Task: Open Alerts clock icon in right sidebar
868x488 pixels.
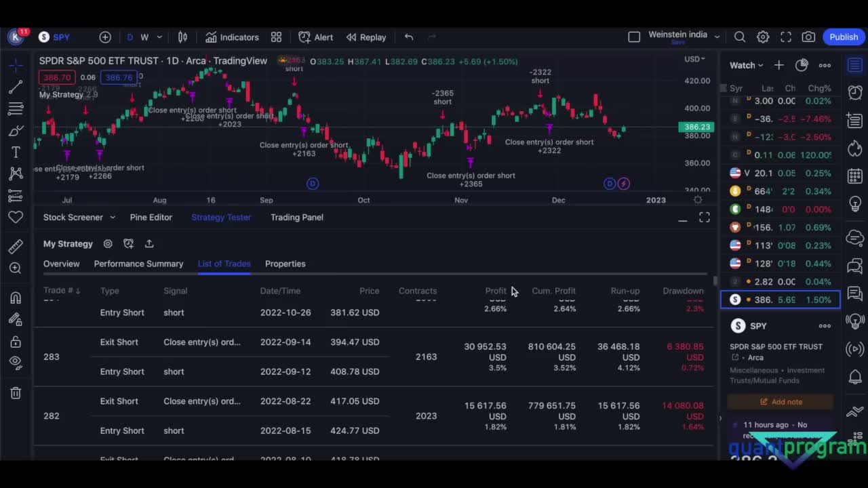Action: click(x=855, y=92)
